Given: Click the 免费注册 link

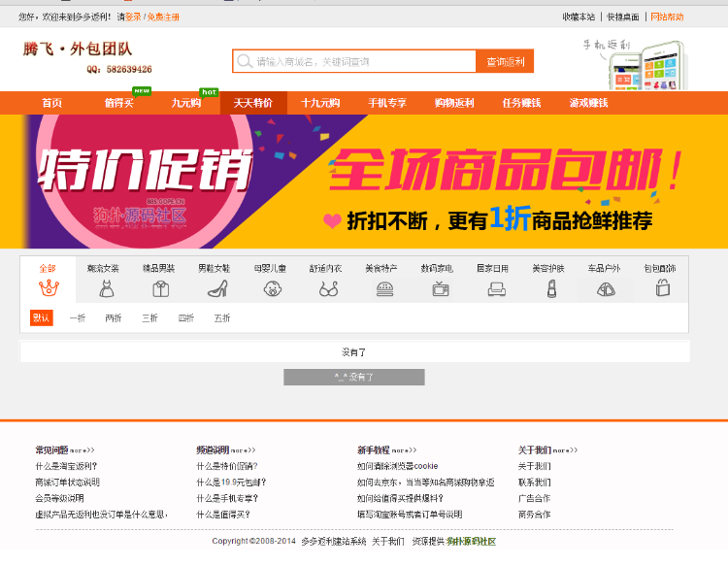Looking at the screenshot, I should 163,17.
